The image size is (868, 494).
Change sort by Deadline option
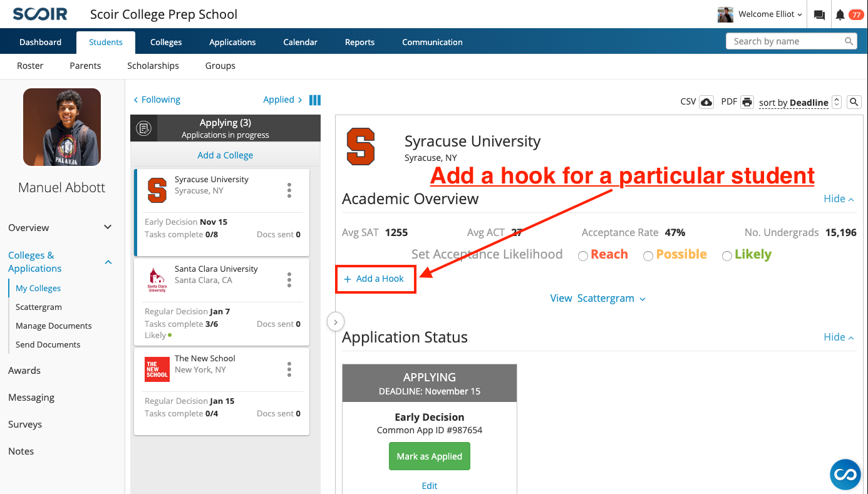coord(793,103)
